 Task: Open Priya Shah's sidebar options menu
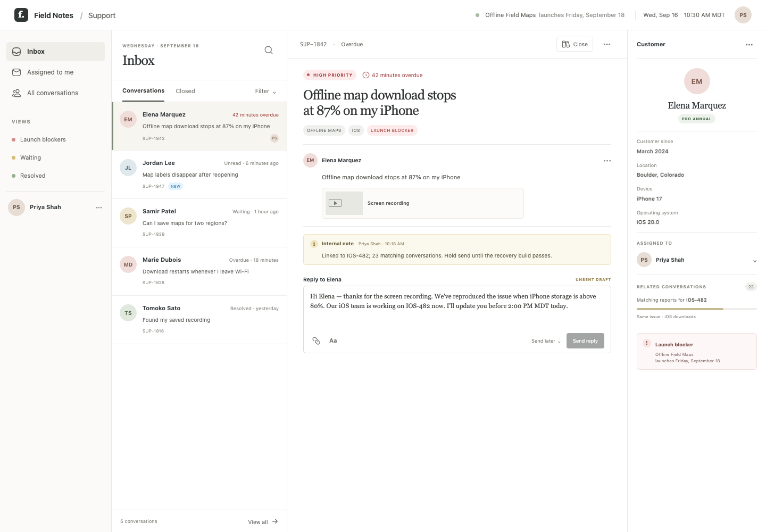click(99, 207)
